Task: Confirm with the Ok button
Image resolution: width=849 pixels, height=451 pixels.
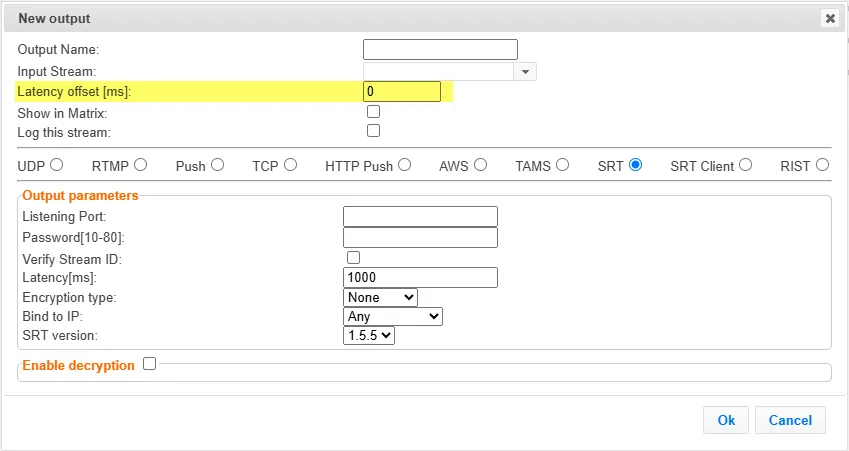Action: click(x=726, y=420)
